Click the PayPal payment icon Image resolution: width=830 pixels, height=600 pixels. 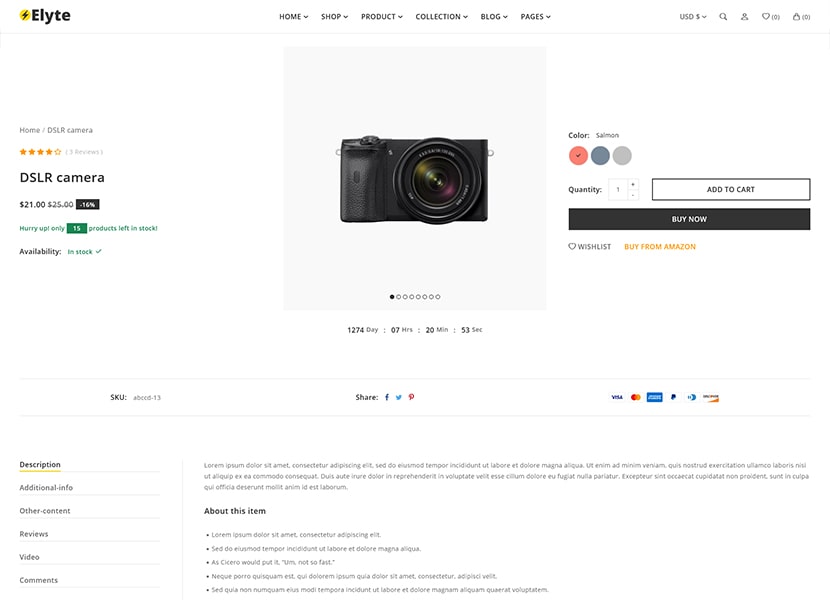coord(673,397)
